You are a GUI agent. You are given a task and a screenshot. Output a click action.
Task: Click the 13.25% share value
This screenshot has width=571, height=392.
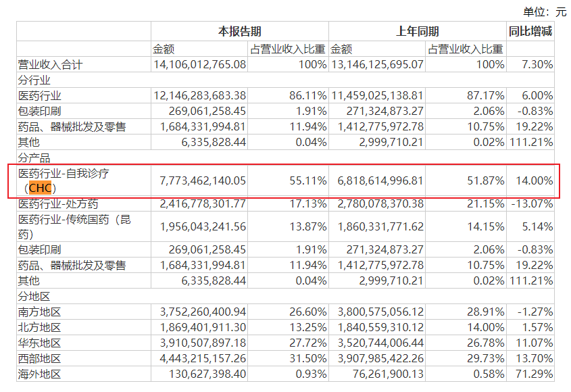[x=308, y=327]
